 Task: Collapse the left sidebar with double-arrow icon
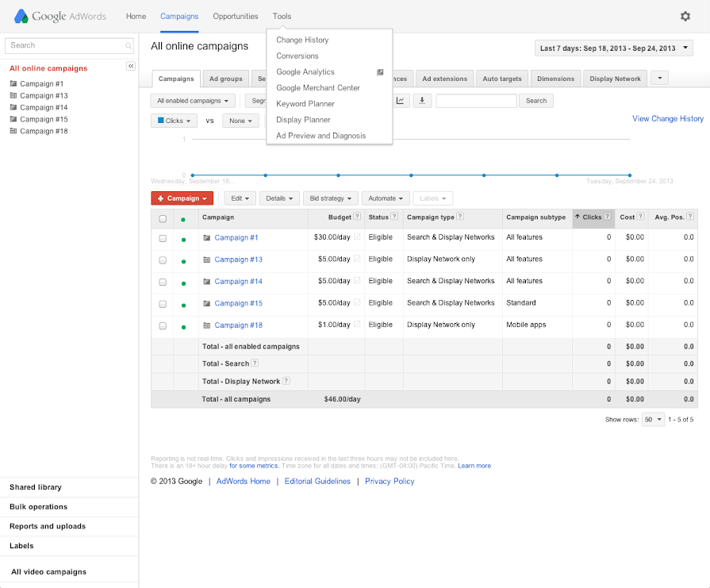point(131,66)
